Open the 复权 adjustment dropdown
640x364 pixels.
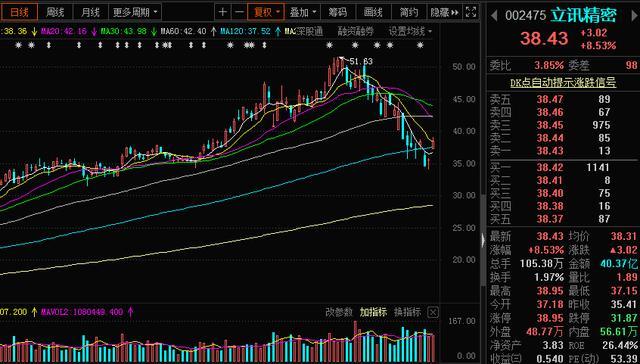pyautogui.click(x=267, y=12)
